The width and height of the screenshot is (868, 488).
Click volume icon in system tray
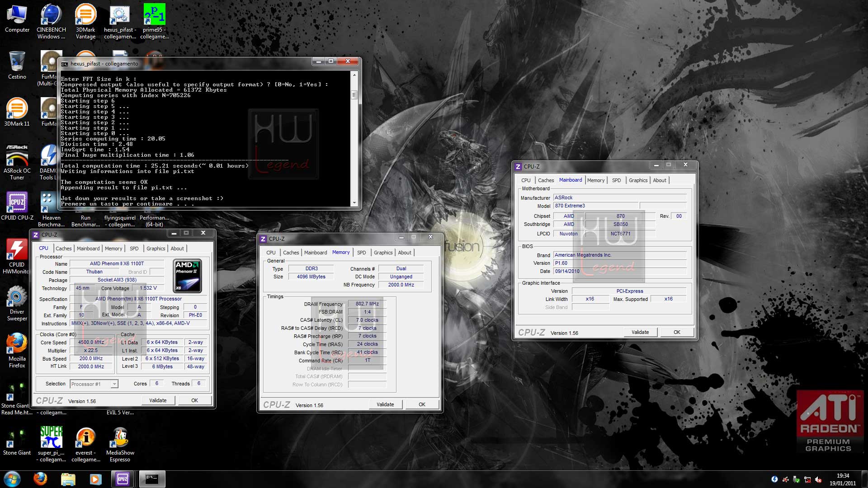coord(818,479)
